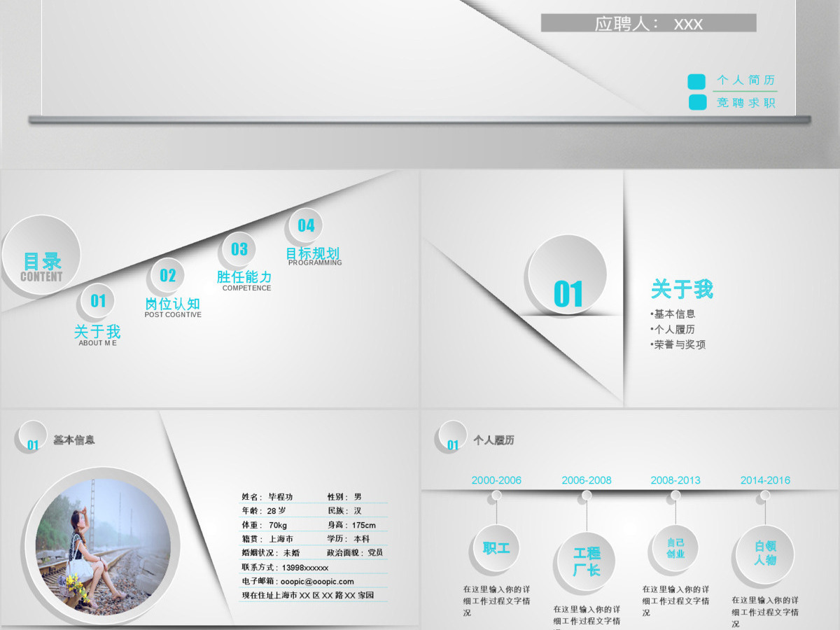Select the 联系方式 phone number line
The image size is (840, 630).
[285, 568]
